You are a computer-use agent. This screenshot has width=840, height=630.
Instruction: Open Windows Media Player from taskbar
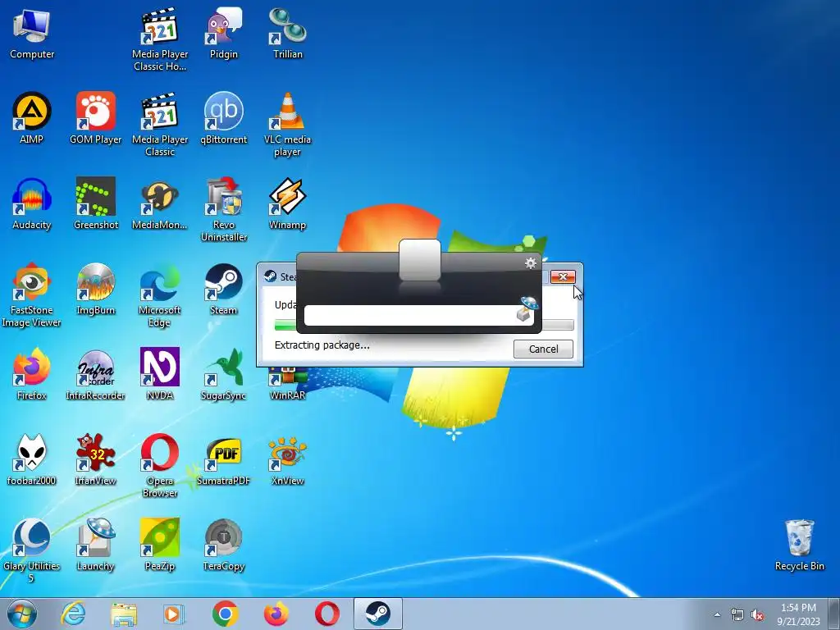pos(174,614)
